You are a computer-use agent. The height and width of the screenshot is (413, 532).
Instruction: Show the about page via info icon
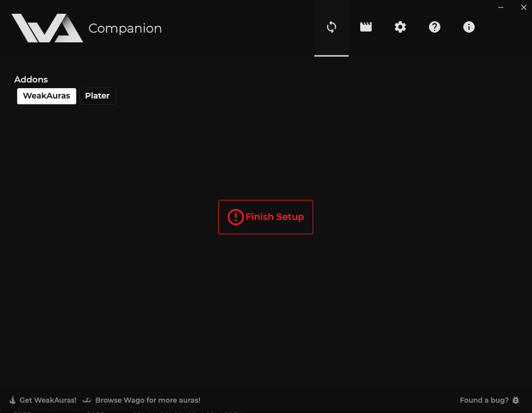(x=469, y=27)
